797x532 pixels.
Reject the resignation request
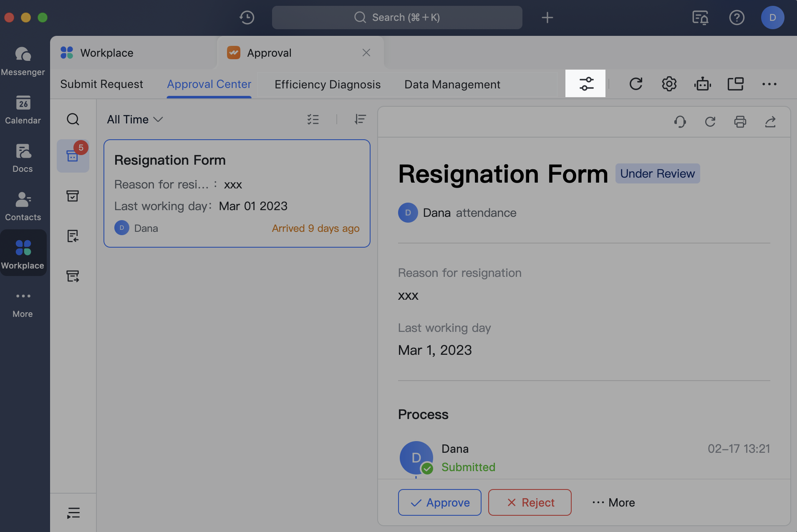point(529,502)
